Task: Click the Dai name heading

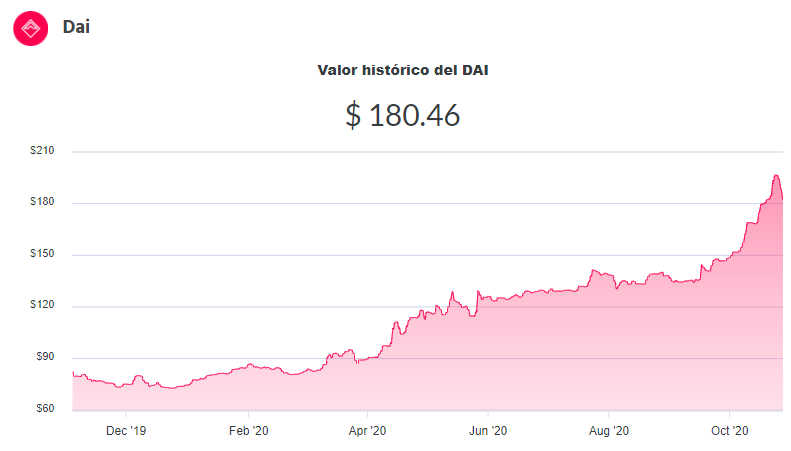Action: [76, 27]
